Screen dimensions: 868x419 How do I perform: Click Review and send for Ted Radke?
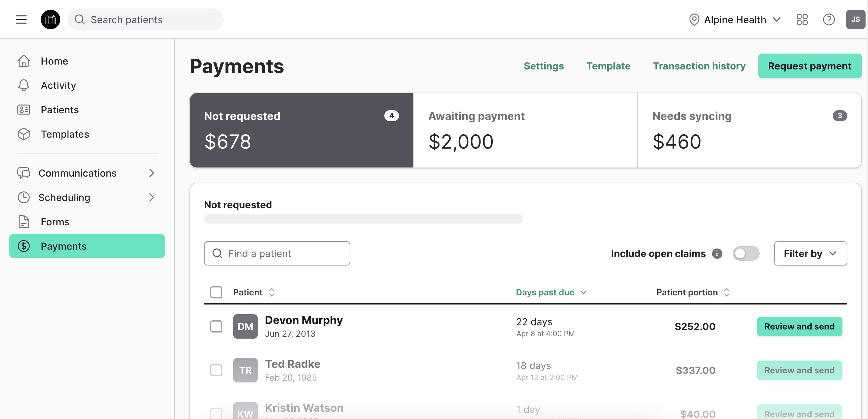(x=799, y=370)
